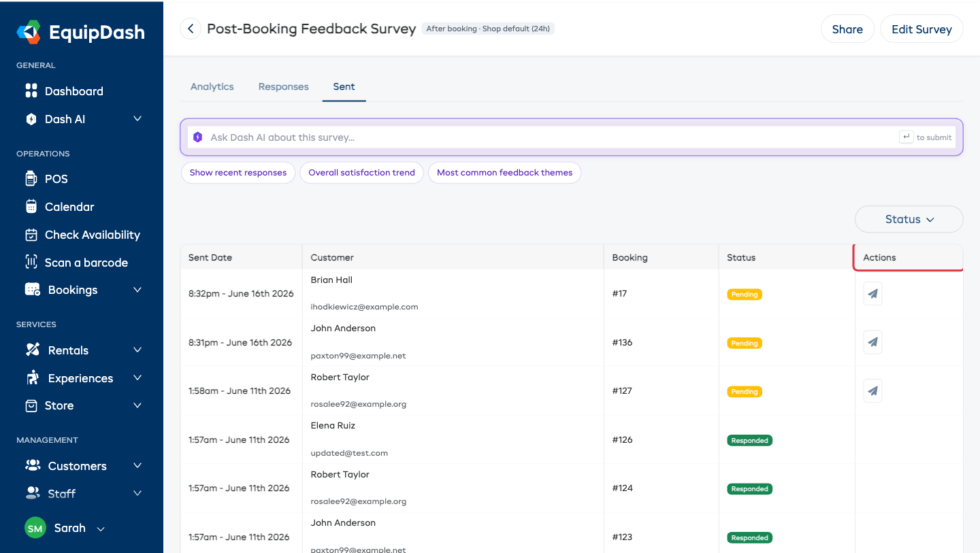
Task: Expand the Experiences submenu chevron
Action: point(137,378)
